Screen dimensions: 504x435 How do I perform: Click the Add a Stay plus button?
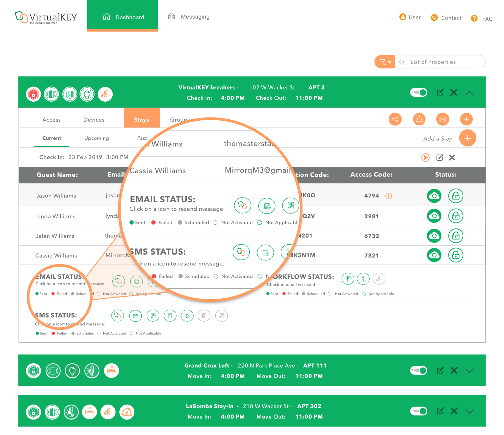click(467, 138)
